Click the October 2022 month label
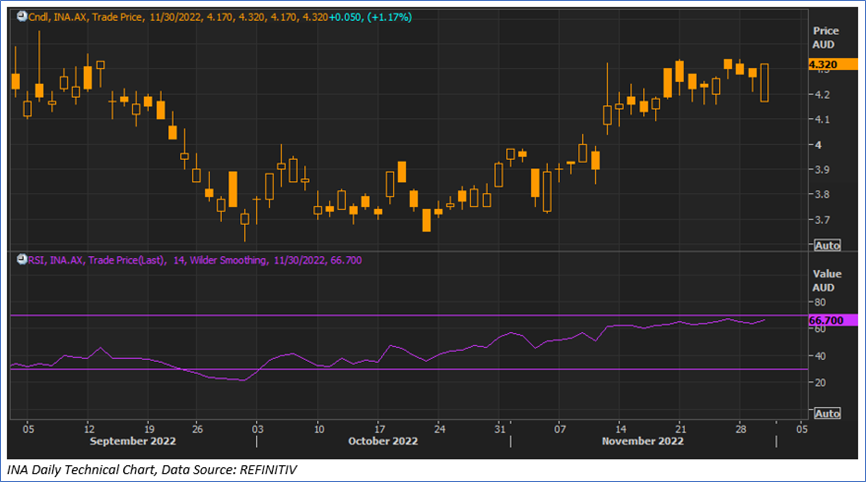 point(383,441)
